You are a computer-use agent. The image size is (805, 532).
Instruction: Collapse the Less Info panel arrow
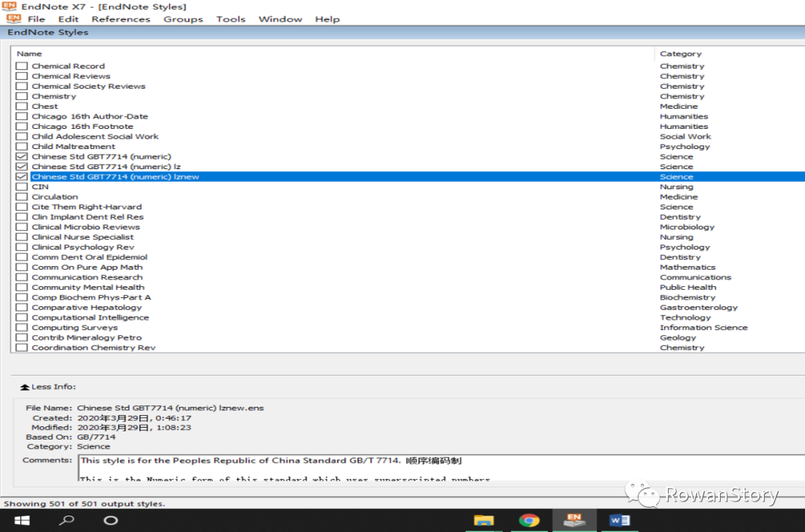click(x=25, y=387)
